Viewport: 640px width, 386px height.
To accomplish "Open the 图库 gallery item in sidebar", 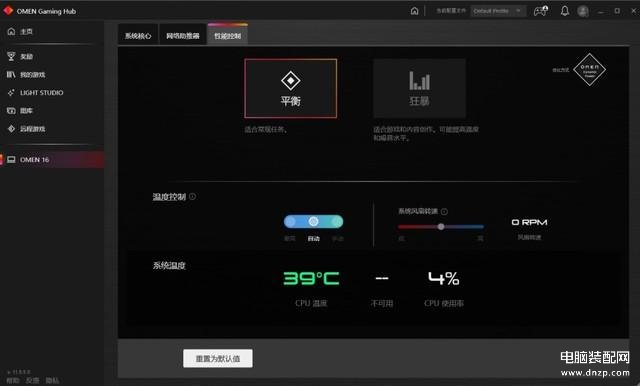I will click(20, 111).
